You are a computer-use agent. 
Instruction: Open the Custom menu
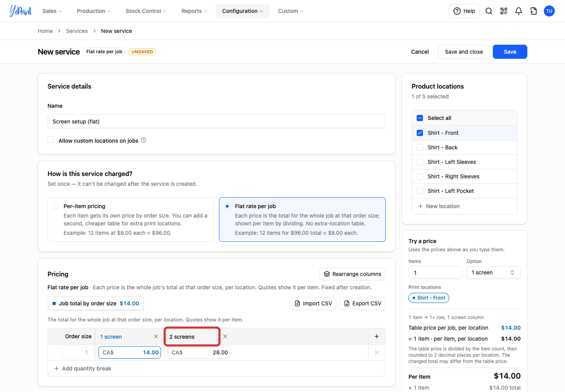click(x=291, y=11)
